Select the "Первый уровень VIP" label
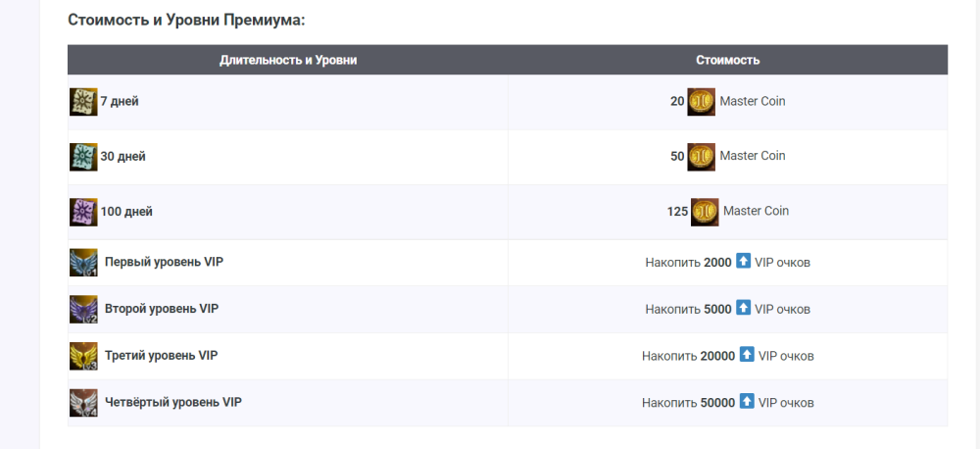Screen dimensions: 980x449 pyautogui.click(x=157, y=263)
